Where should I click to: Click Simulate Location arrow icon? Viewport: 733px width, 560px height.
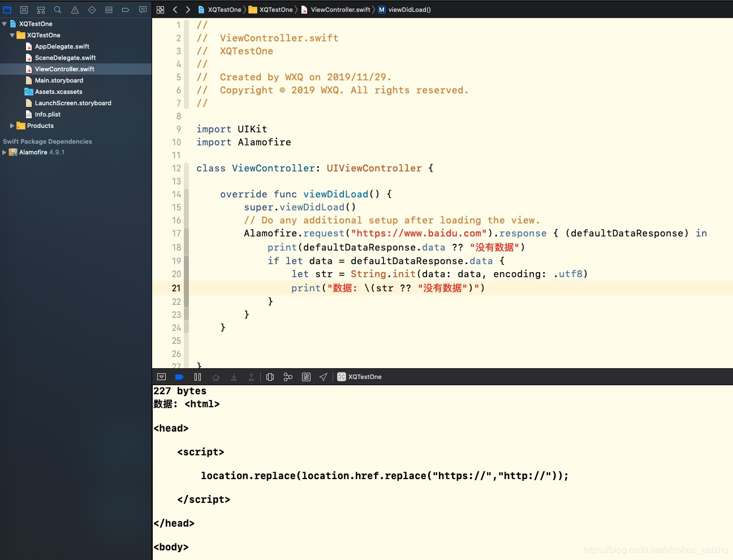[x=323, y=377]
